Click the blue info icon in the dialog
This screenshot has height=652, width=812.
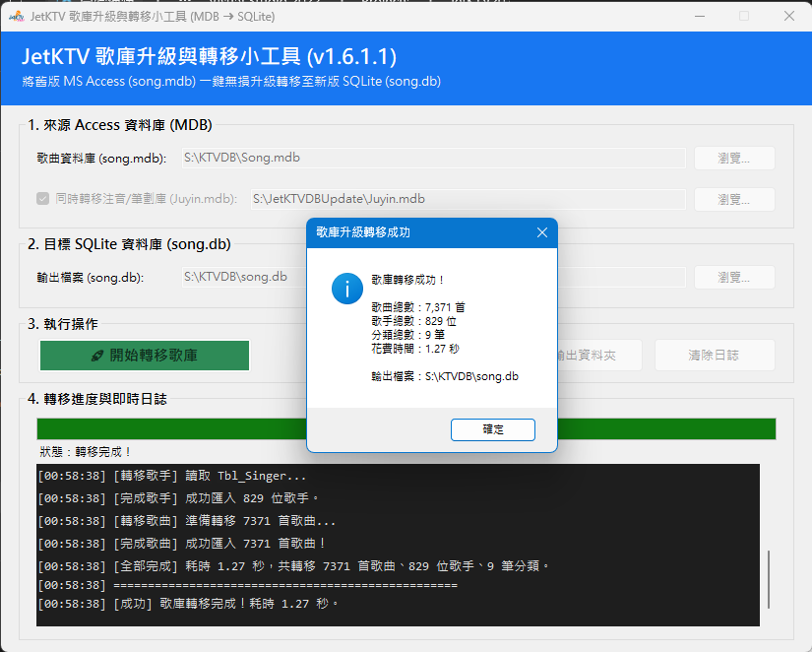click(347, 289)
